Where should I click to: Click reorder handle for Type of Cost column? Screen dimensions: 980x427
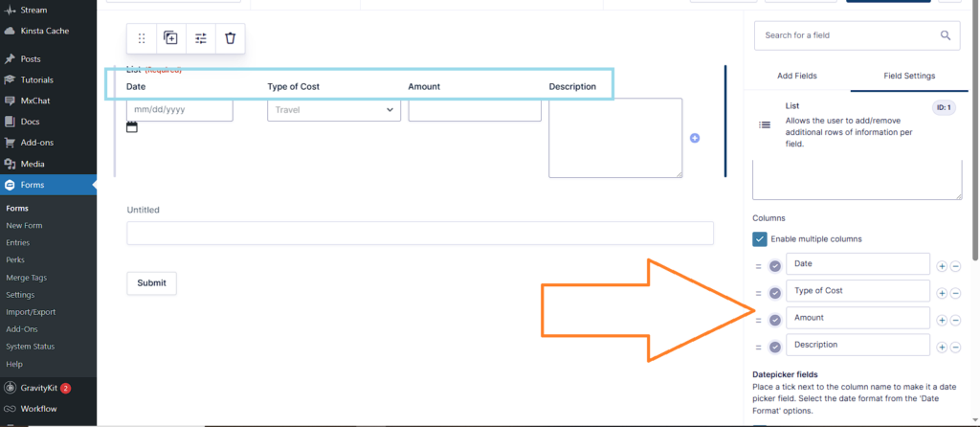[758, 293]
